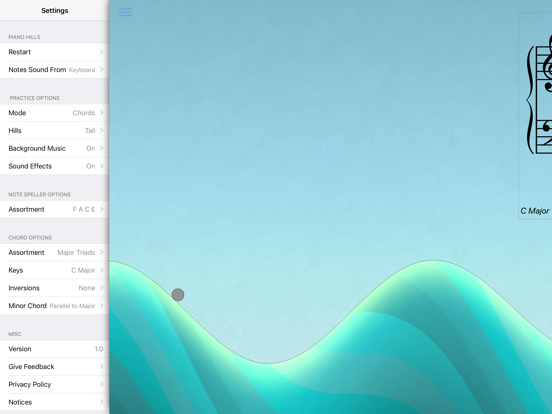Click the Restart row chevron

point(101,52)
